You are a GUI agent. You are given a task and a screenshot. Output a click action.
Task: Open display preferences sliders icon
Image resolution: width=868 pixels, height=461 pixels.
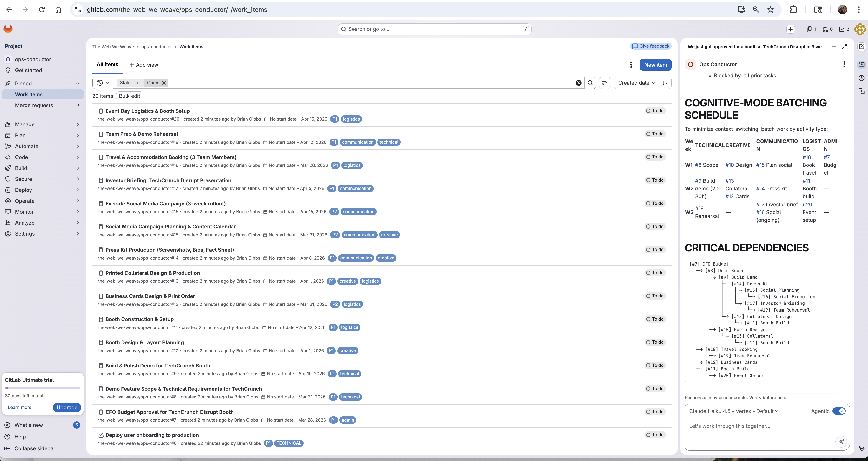coord(605,83)
